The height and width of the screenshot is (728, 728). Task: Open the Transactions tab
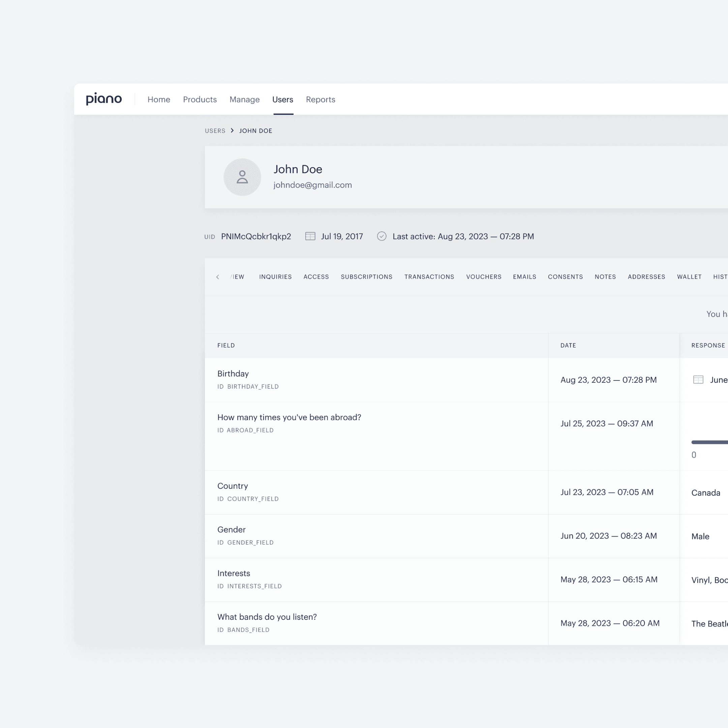point(429,277)
